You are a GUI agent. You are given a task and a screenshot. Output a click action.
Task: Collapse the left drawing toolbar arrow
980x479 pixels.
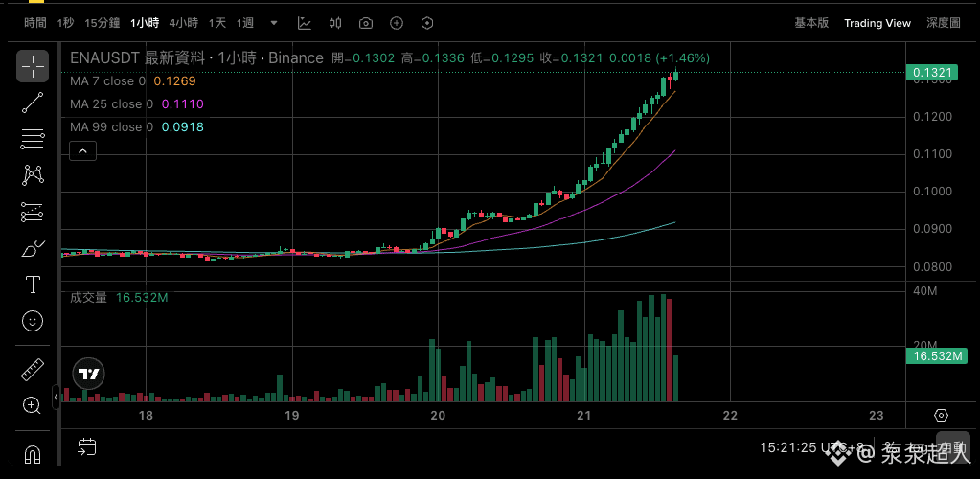coord(56,397)
